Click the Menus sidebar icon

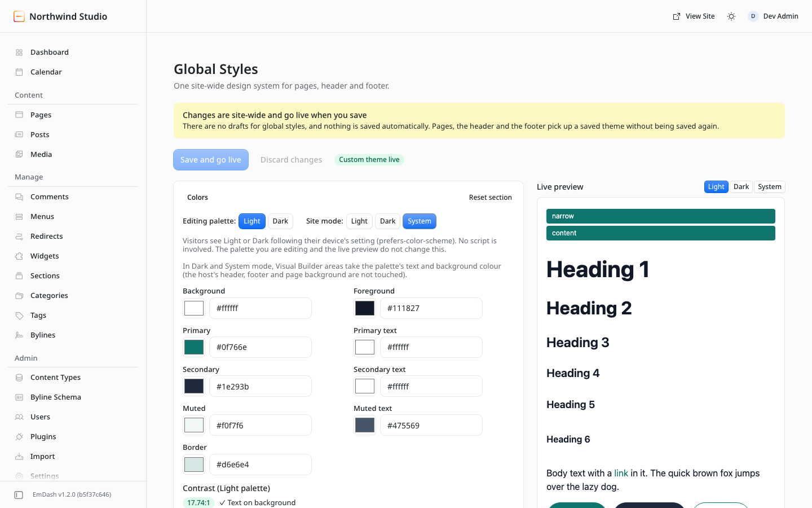click(x=19, y=217)
